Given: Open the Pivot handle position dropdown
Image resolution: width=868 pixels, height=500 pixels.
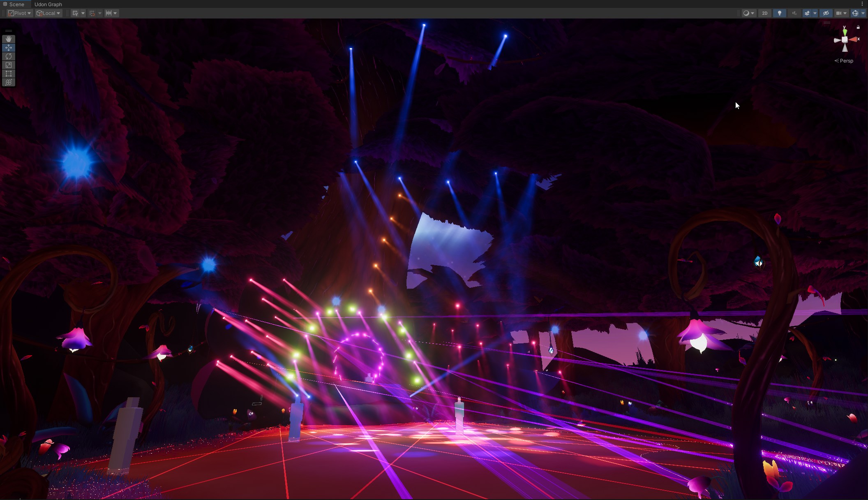Looking at the screenshot, I should pyautogui.click(x=20, y=13).
